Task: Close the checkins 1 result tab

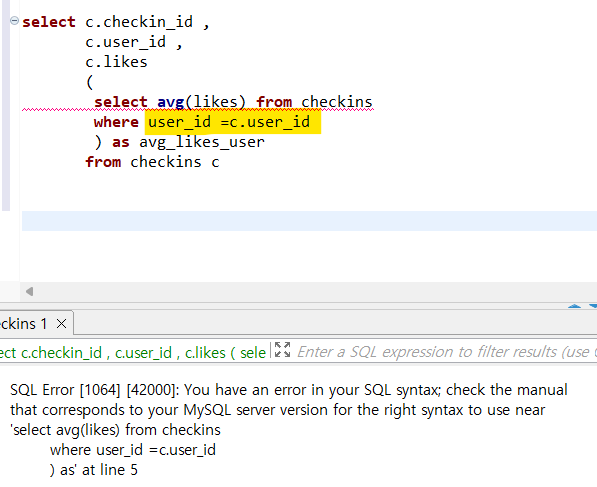Action: click(x=61, y=324)
